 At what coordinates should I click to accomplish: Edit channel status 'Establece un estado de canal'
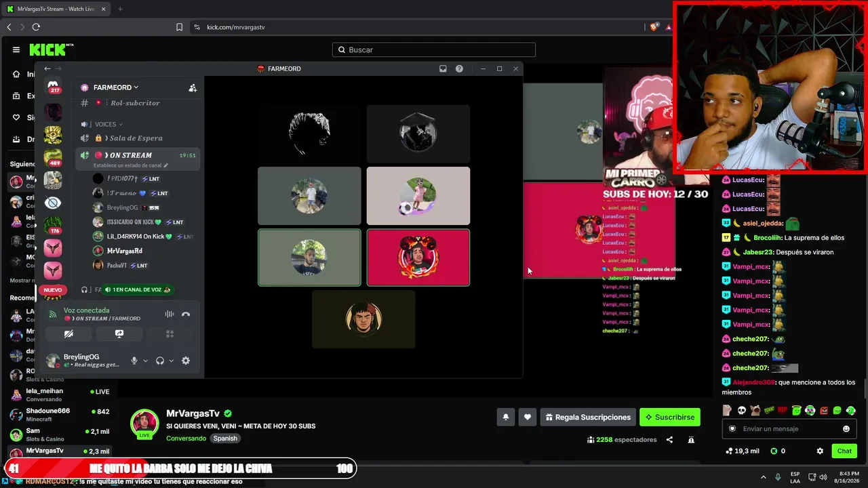click(x=131, y=165)
